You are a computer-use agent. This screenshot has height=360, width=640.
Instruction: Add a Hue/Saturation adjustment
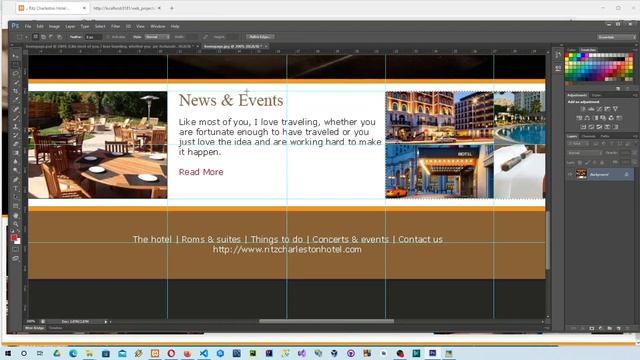point(579,118)
